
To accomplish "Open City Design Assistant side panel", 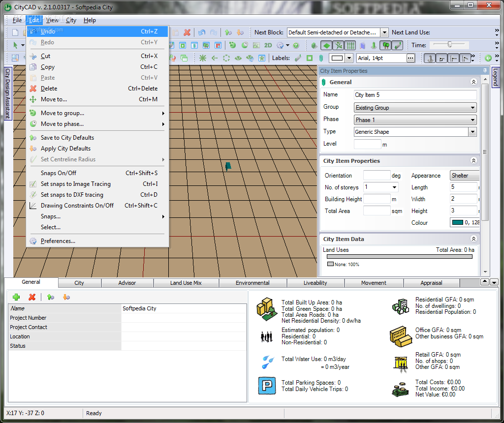I will pos(8,93).
